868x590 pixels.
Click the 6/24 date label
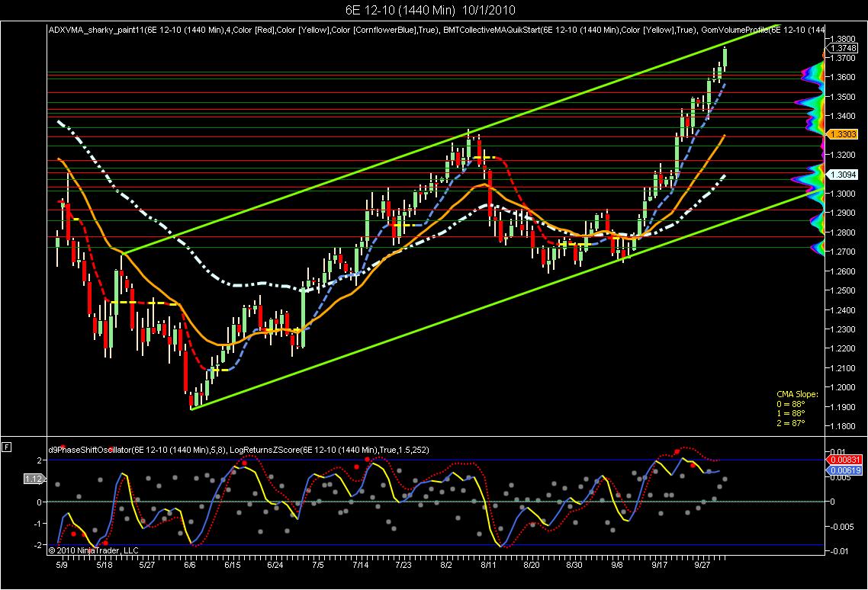275,565
